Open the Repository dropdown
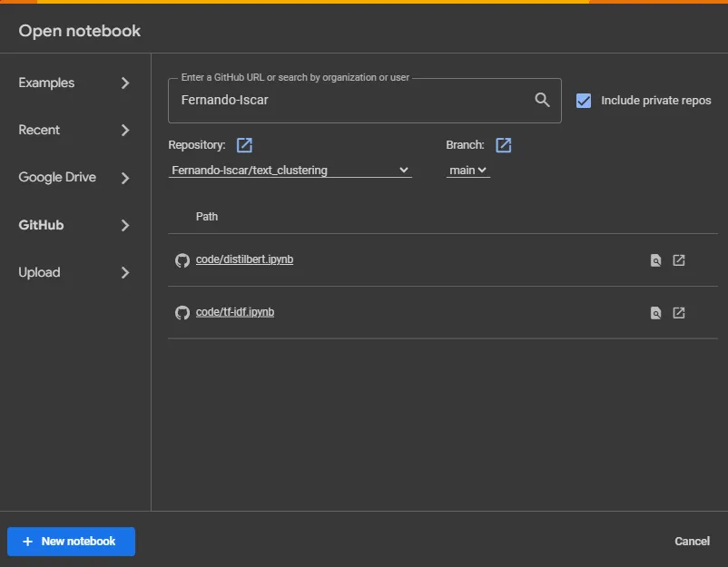 click(290, 170)
